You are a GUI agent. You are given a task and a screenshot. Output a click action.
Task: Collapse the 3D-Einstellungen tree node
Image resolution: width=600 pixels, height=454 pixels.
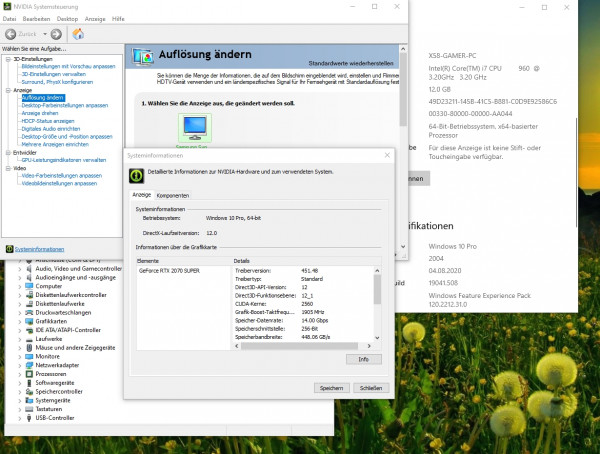tap(8, 59)
